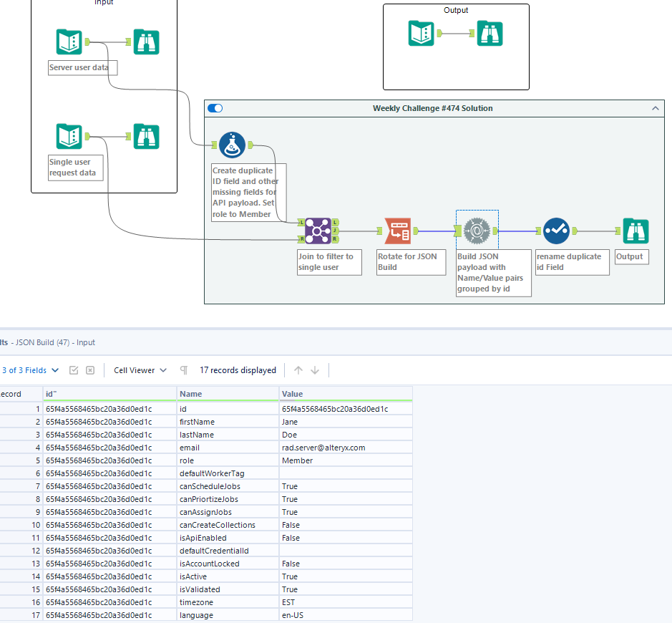Click the Browse tool next to Server user data
Screen dimensions: 672x623
[146, 42]
